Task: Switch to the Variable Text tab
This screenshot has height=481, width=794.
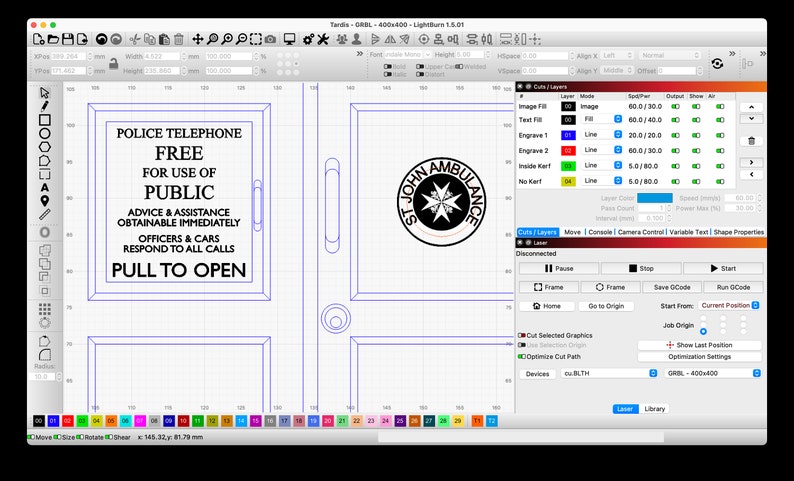Action: click(x=689, y=232)
